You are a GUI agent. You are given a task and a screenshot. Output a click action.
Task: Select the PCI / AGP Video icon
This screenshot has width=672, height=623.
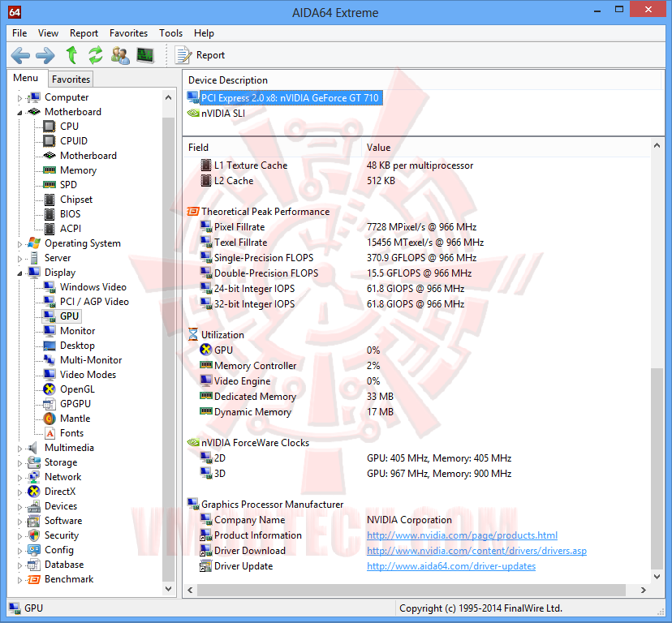[50, 302]
